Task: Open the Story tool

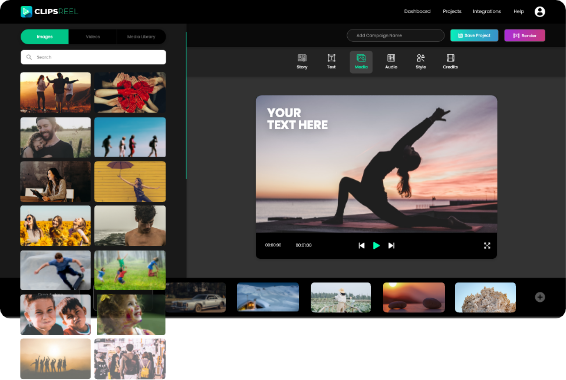Action: click(302, 62)
